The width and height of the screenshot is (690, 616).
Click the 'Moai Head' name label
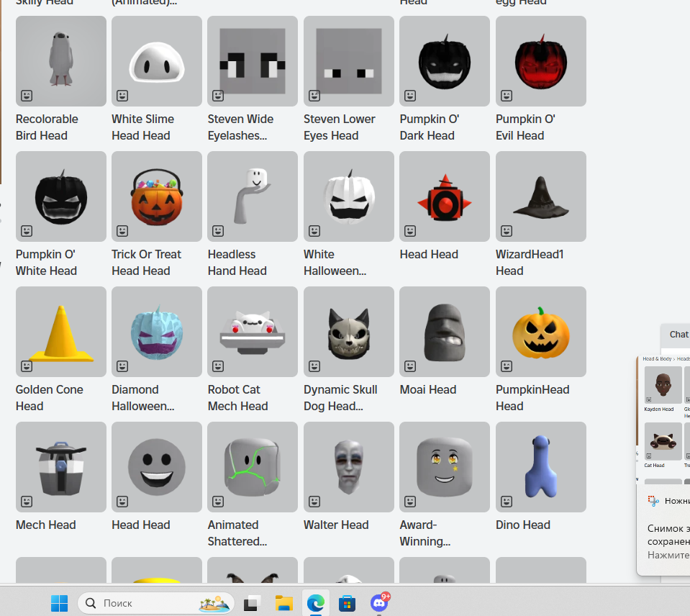(x=427, y=389)
